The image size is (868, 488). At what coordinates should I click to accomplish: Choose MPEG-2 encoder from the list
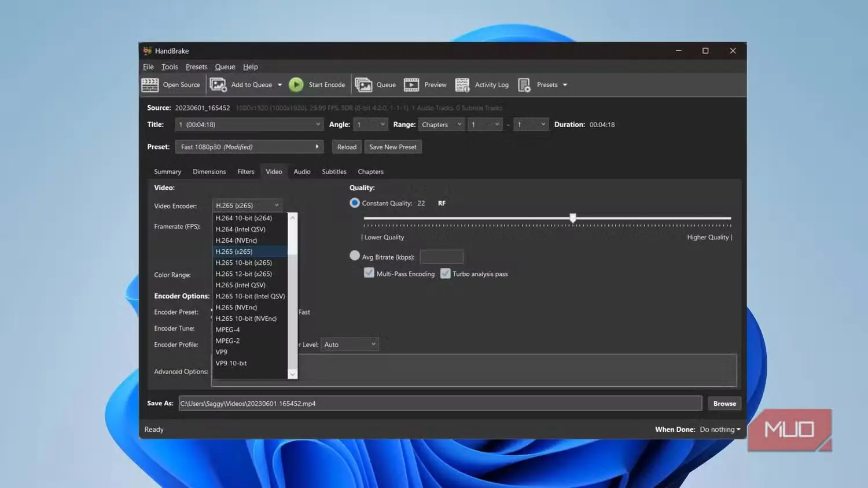(250, 341)
